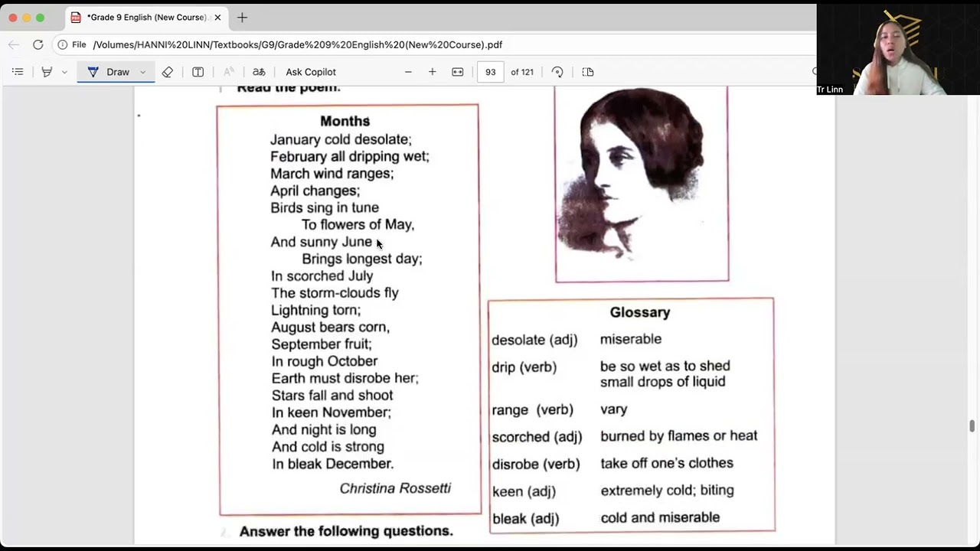This screenshot has height=551, width=980.
Task: Click the line 'April changes;'
Action: pos(315,191)
